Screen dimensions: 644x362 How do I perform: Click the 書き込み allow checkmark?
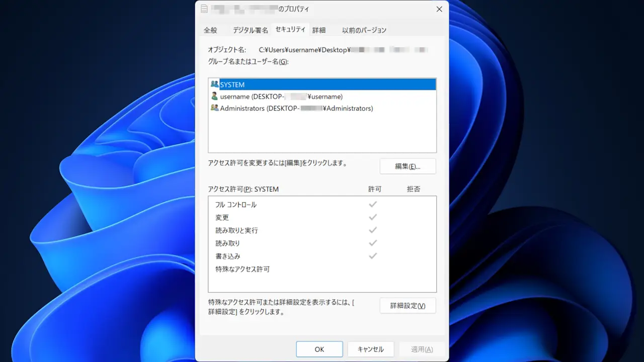coord(373,256)
